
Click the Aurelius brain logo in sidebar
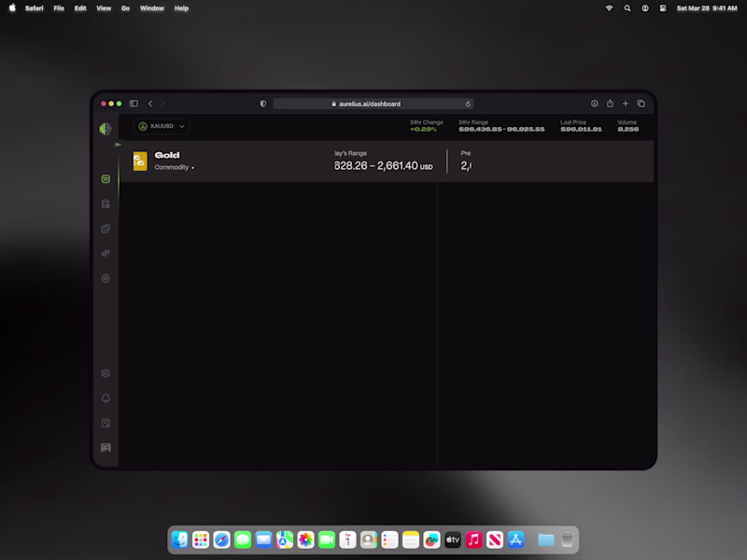[106, 129]
